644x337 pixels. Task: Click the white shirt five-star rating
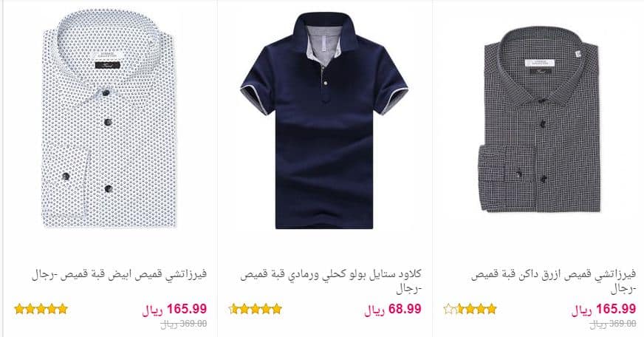pos(41,309)
